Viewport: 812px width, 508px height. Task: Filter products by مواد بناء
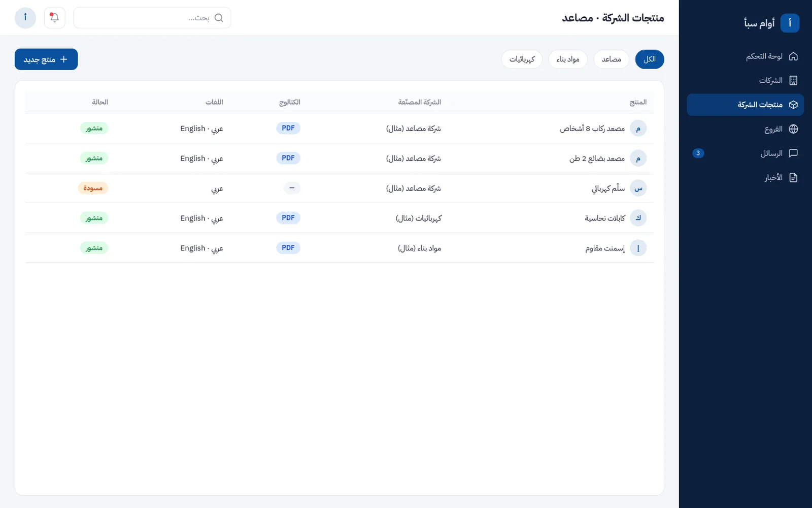(568, 59)
